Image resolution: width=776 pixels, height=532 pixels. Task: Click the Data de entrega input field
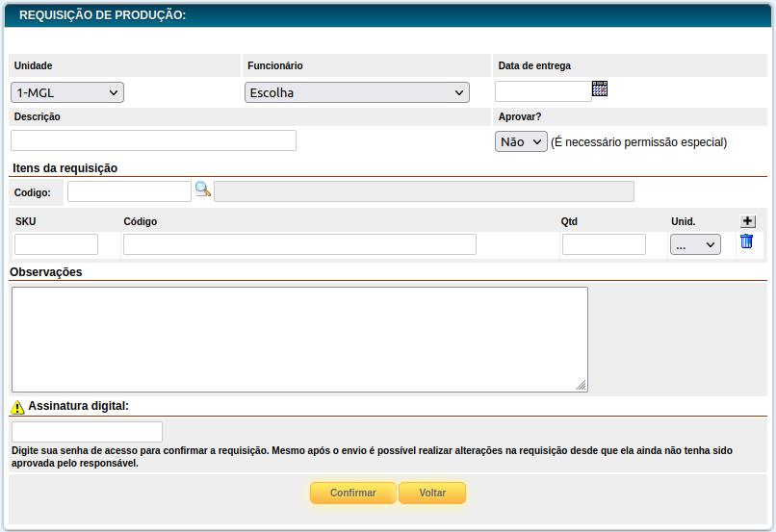pos(543,90)
